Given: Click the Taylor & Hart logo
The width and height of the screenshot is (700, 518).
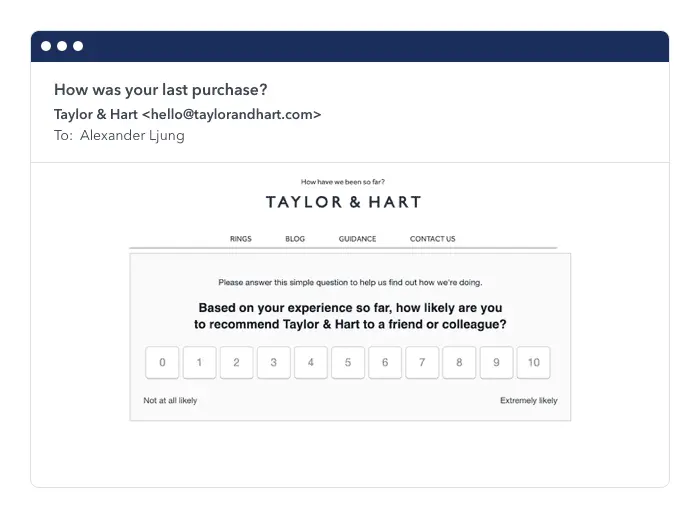Looking at the screenshot, I should [x=343, y=202].
